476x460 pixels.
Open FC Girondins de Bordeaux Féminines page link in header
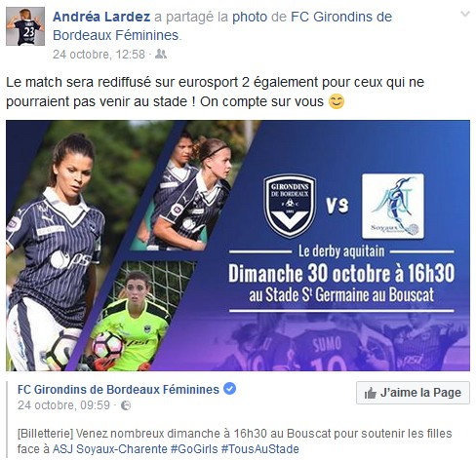click(x=222, y=26)
